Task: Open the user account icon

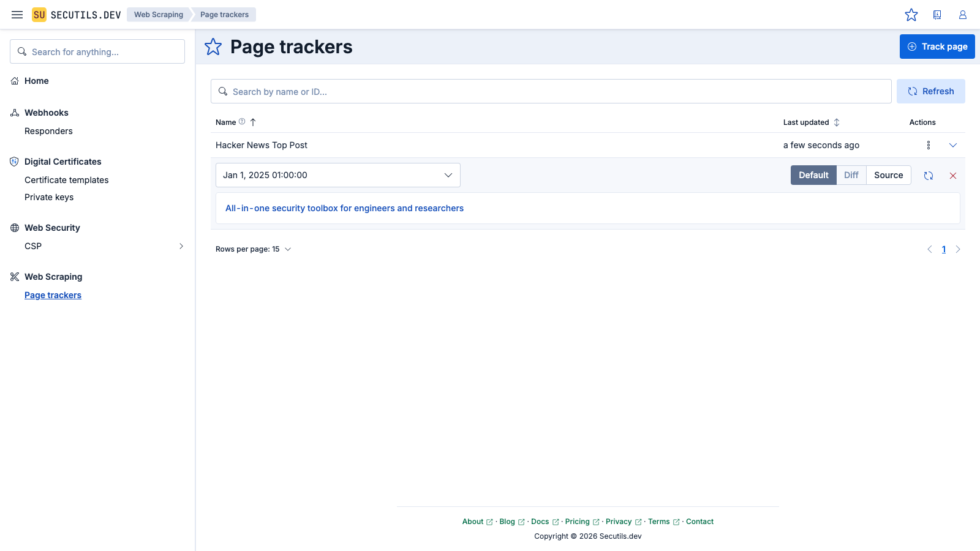Action: coord(962,15)
